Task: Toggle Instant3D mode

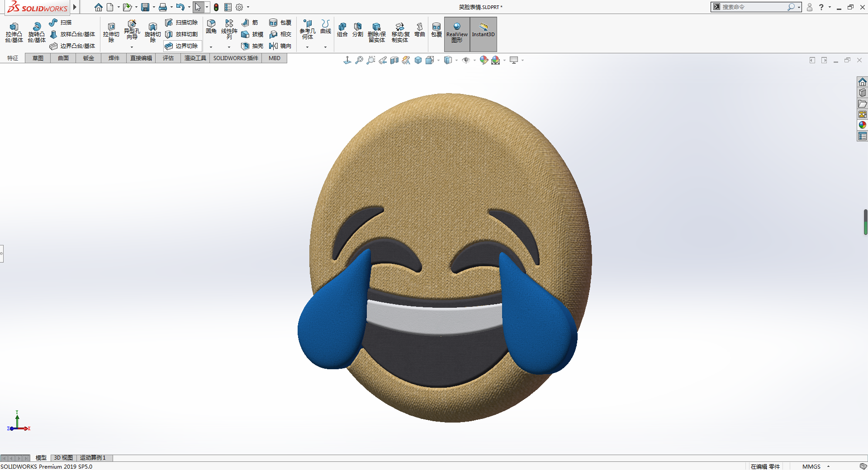Action: [x=484, y=34]
